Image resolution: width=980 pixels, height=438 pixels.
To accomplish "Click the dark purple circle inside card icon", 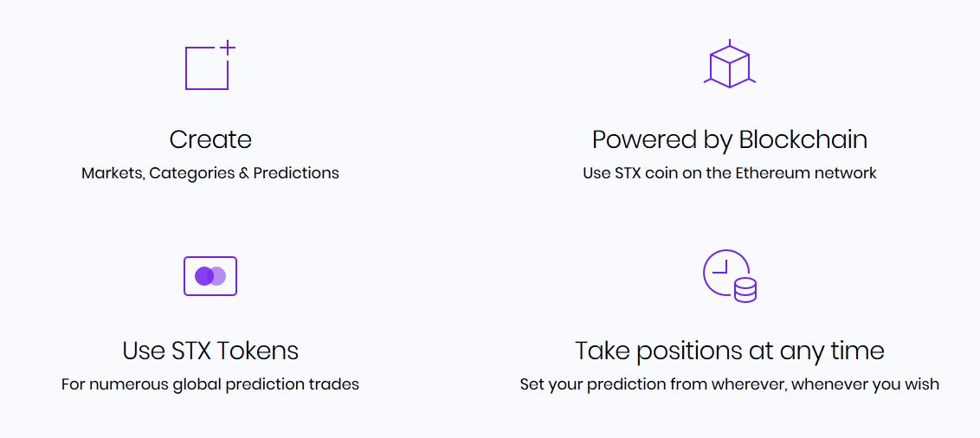I will (203, 275).
